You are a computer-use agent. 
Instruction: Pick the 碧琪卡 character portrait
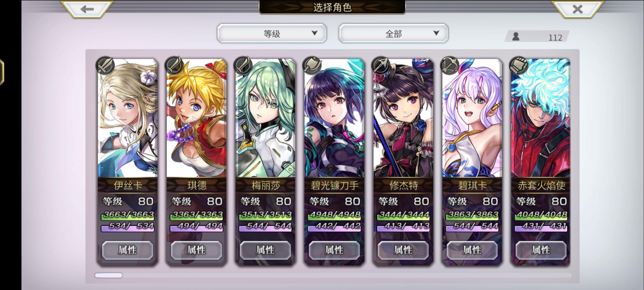[x=472, y=118]
